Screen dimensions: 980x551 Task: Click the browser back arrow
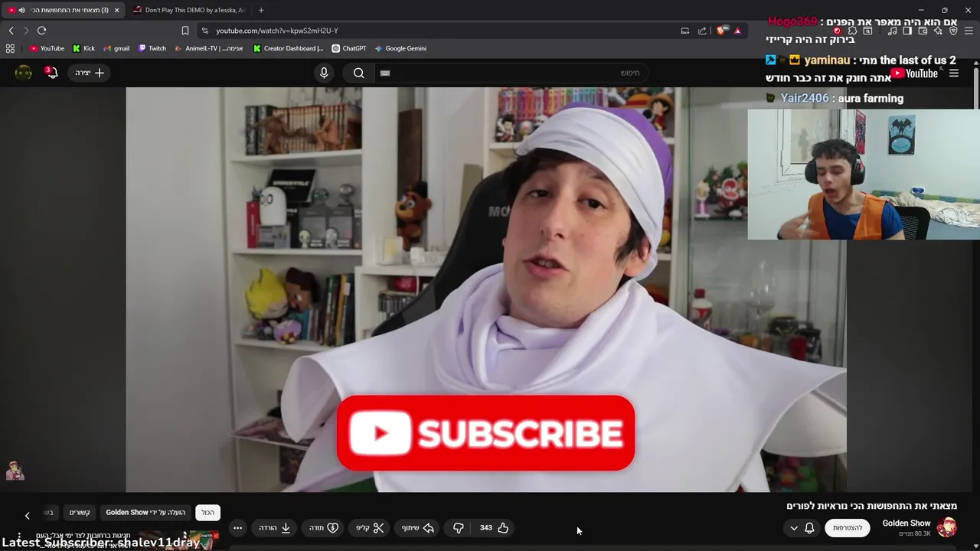click(x=11, y=31)
